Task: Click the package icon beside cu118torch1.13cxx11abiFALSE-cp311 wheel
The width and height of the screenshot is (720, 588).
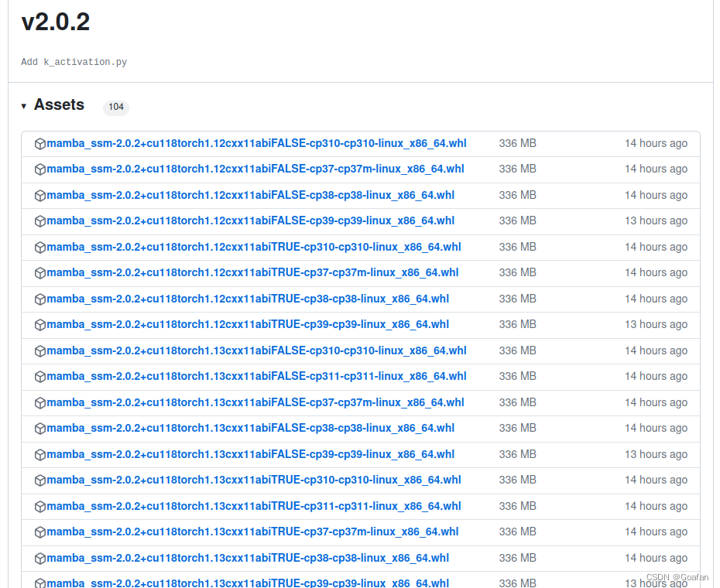Action: coord(39,376)
